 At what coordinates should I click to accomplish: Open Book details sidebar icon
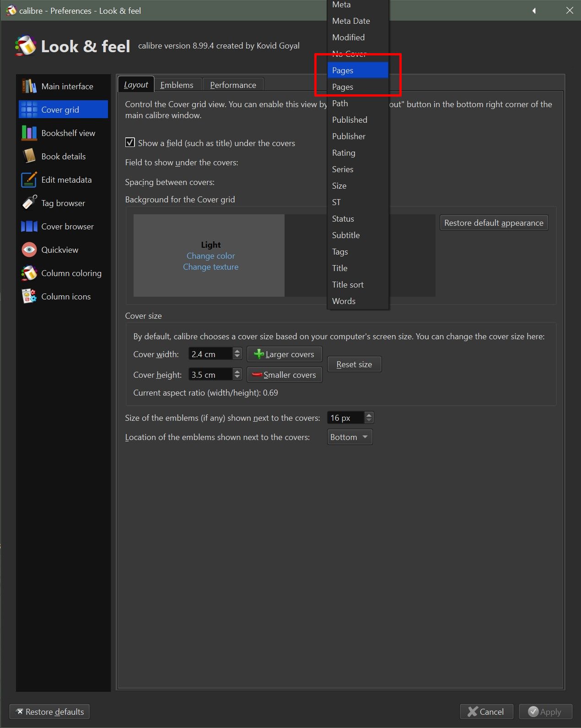[x=29, y=156]
